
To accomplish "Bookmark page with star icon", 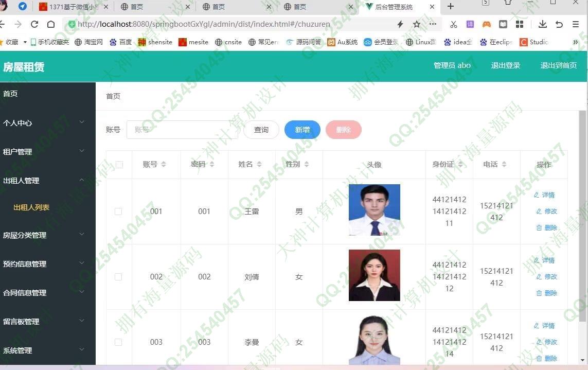I will [x=417, y=24].
